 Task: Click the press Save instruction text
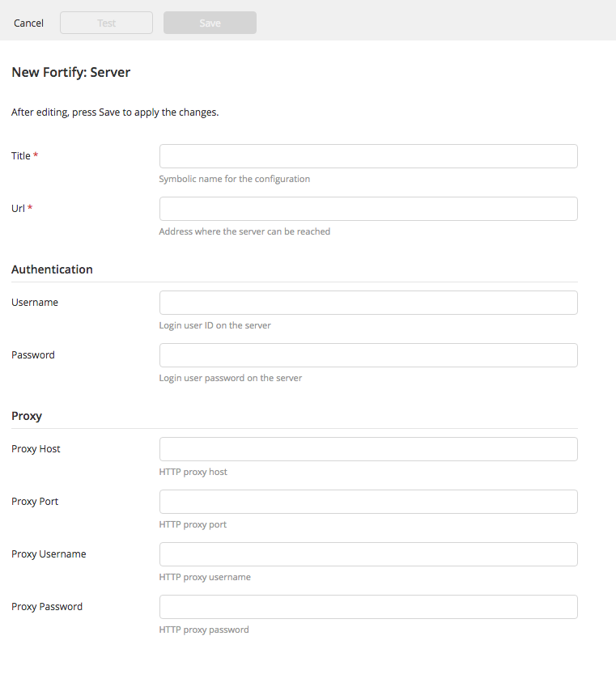pos(114,112)
